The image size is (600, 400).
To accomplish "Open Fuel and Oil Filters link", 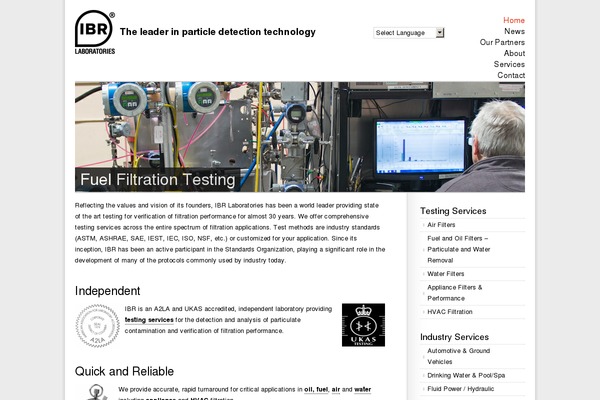I will tap(458, 249).
